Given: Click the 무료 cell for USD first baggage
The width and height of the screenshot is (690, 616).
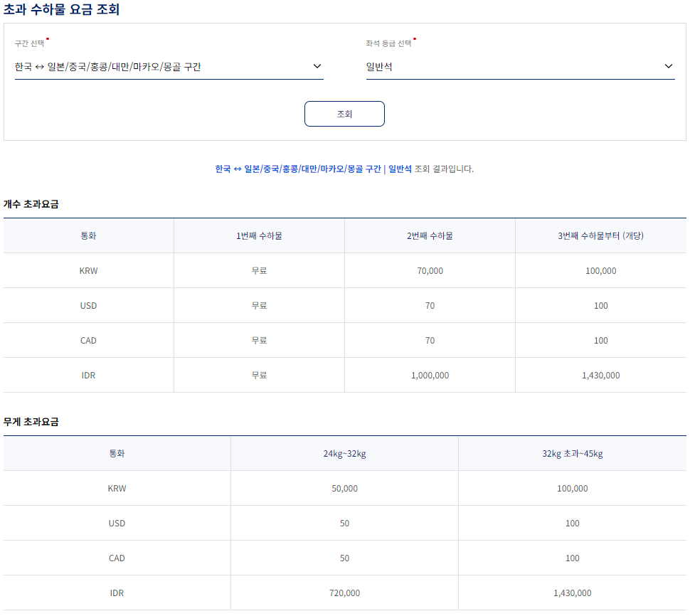Looking at the screenshot, I should [258, 305].
